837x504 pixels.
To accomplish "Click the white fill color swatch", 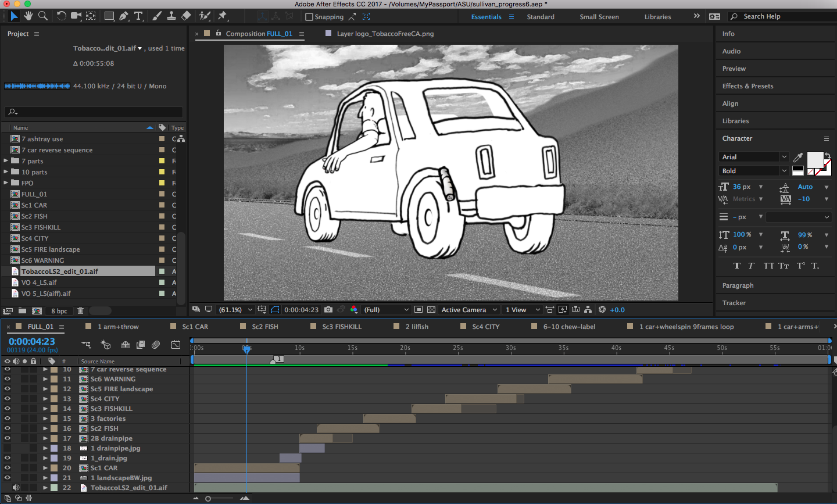I will (x=814, y=159).
